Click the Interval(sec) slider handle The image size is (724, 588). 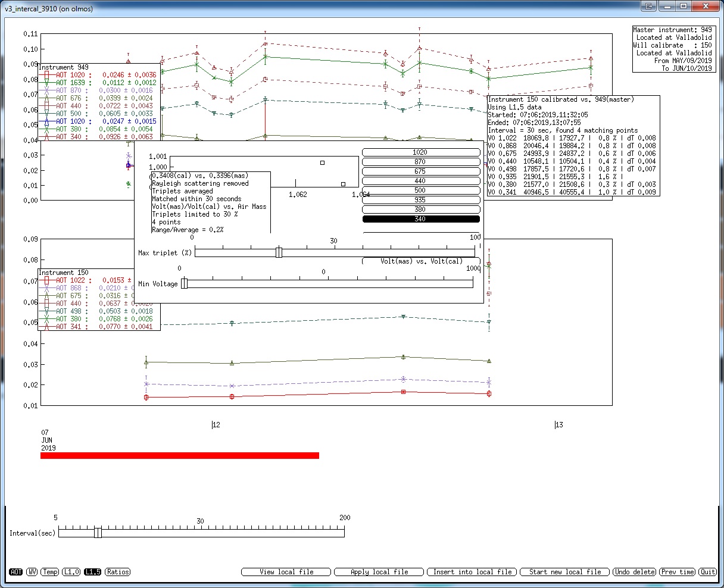coord(98,533)
